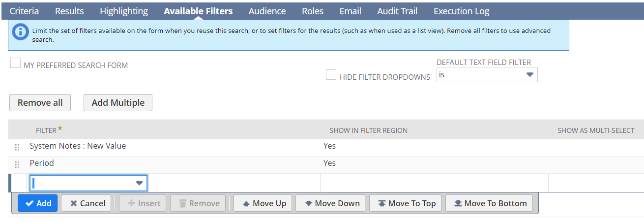This screenshot has height=222, width=644.
Task: Enable My Preferred Search Form checkbox
Action: point(16,63)
